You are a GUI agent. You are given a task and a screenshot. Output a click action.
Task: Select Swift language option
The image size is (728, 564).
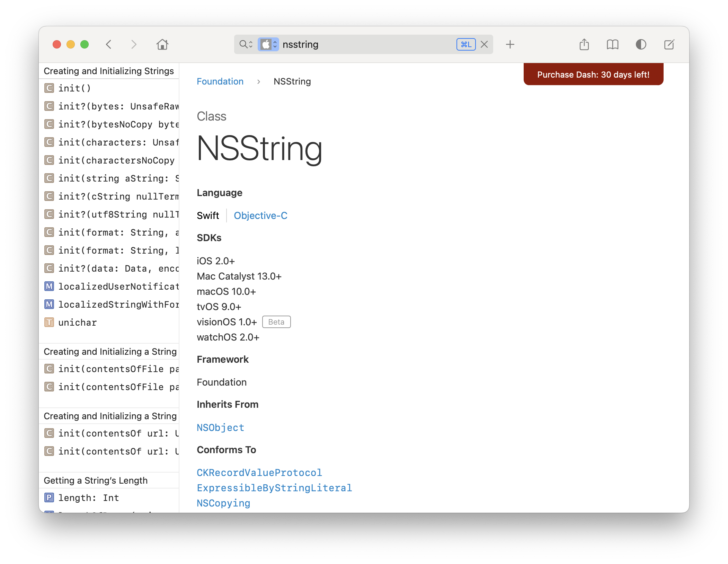[208, 215]
